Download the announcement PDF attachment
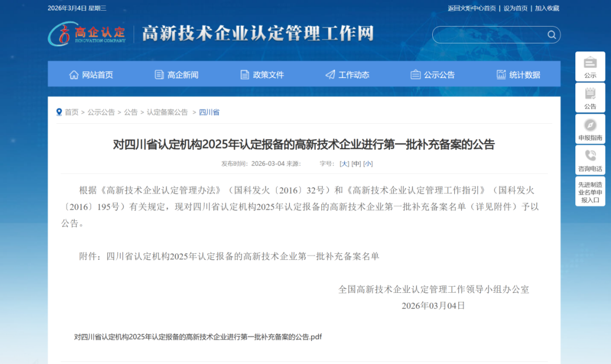Viewport: 611px width, 364px height. [x=198, y=337]
